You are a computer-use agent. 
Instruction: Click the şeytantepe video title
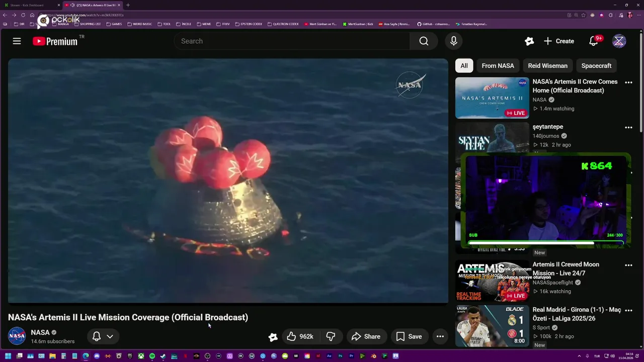pyautogui.click(x=548, y=127)
